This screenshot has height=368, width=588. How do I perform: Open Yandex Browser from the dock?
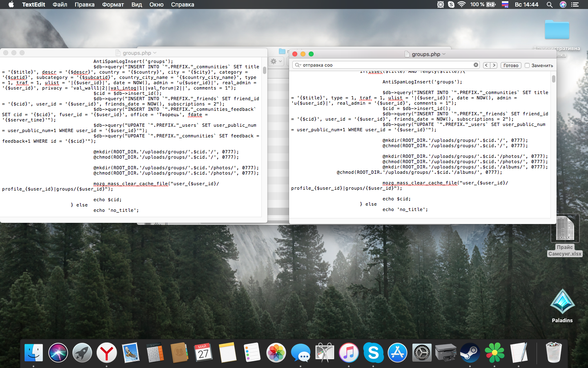click(107, 352)
